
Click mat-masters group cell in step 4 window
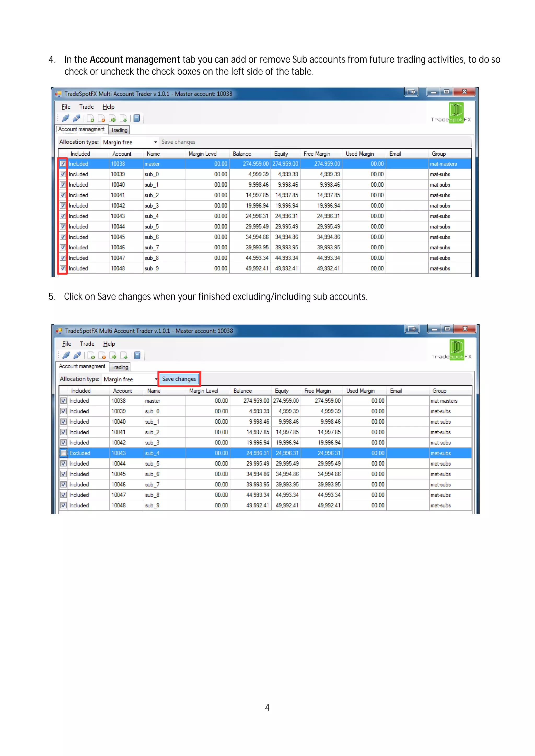point(450,164)
